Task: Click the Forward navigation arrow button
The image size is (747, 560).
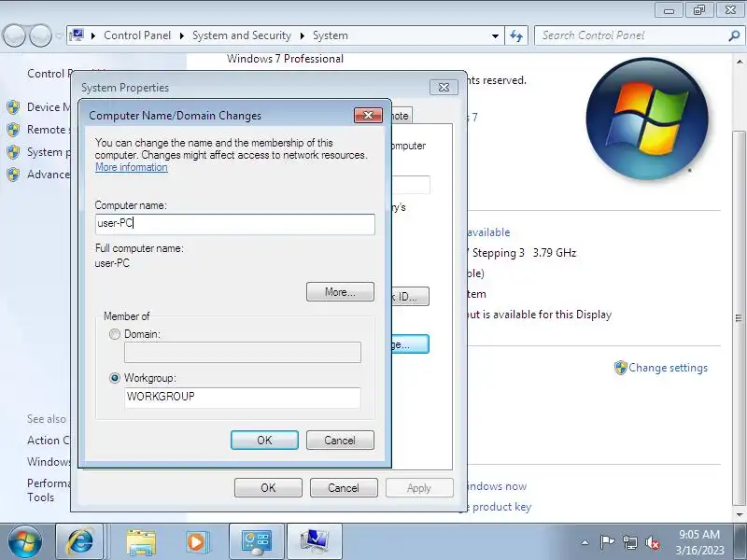Action: pos(41,36)
